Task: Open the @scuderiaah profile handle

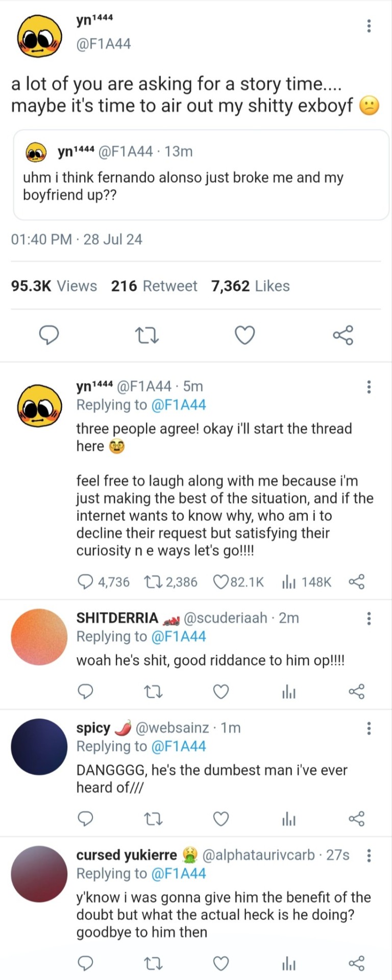Action: [225, 618]
